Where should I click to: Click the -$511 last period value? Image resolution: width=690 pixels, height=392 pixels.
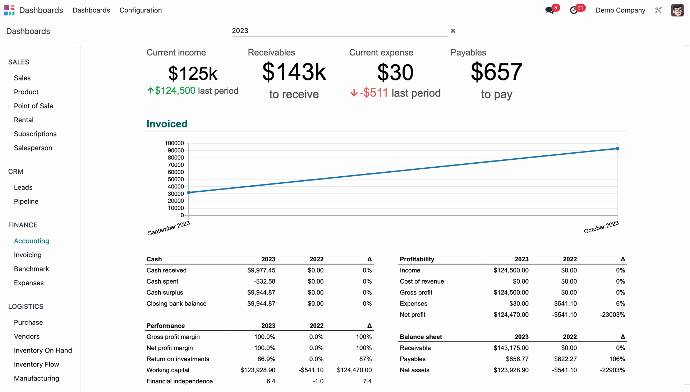[x=374, y=93]
